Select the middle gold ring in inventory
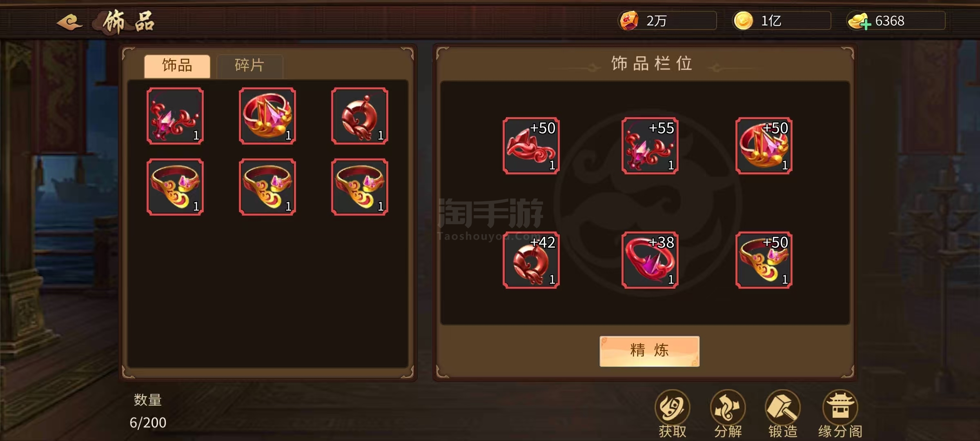 267,187
